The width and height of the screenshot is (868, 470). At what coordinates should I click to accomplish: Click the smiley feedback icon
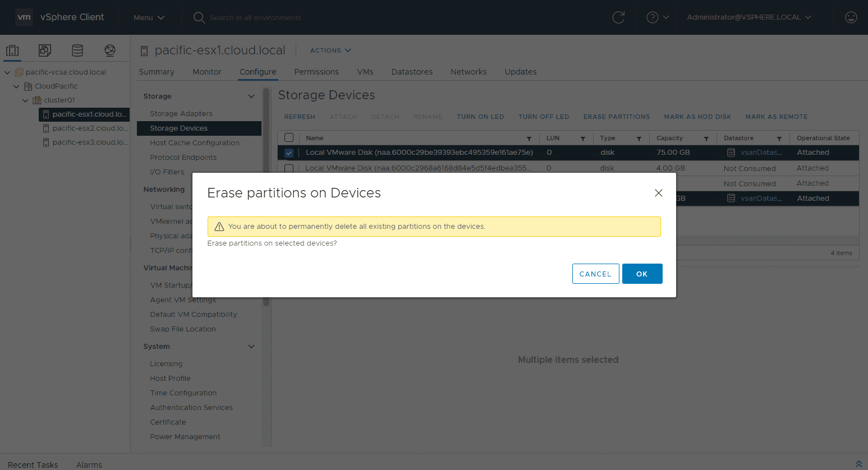click(x=851, y=17)
